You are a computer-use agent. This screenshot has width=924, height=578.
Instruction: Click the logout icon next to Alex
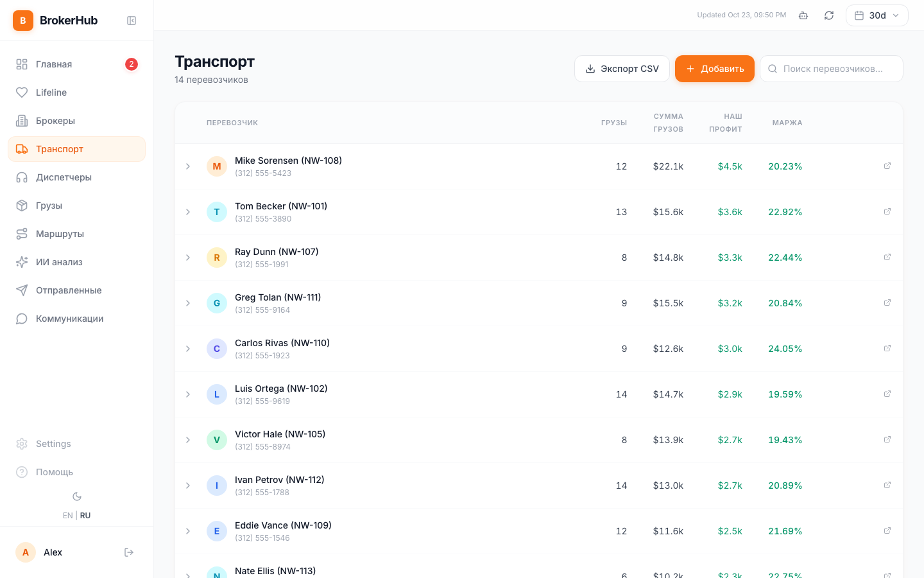click(x=129, y=552)
